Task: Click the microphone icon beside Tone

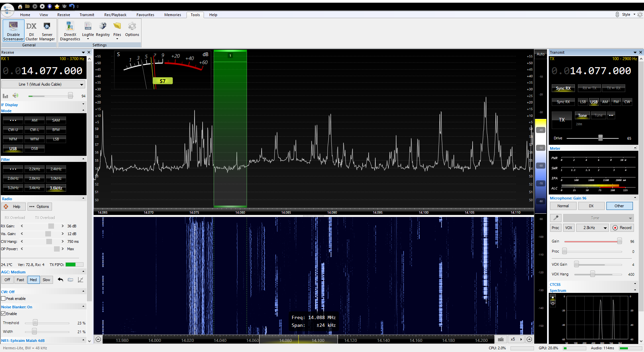Action: (556, 218)
